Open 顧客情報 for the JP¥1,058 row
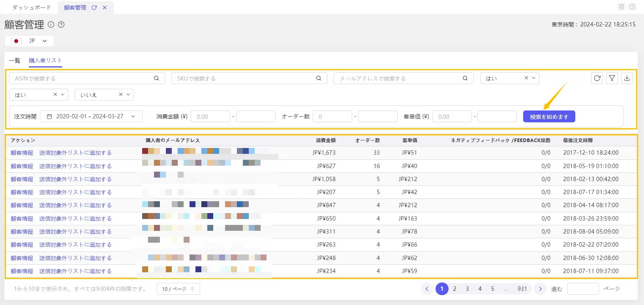This screenshot has height=305, width=644. [x=22, y=179]
